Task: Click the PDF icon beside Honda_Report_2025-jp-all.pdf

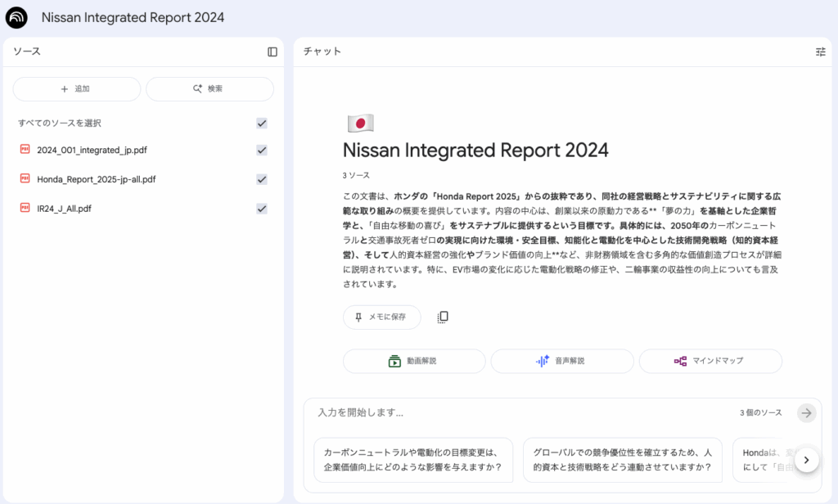Action: [25, 179]
